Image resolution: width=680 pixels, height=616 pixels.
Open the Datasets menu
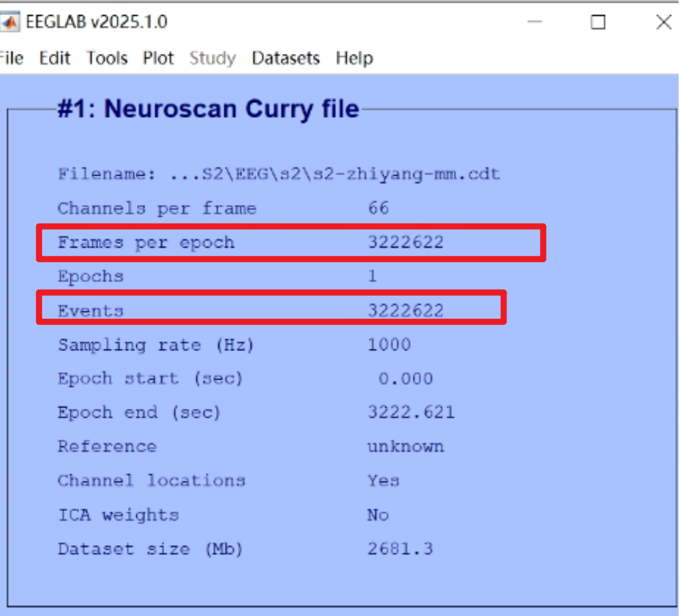285,58
